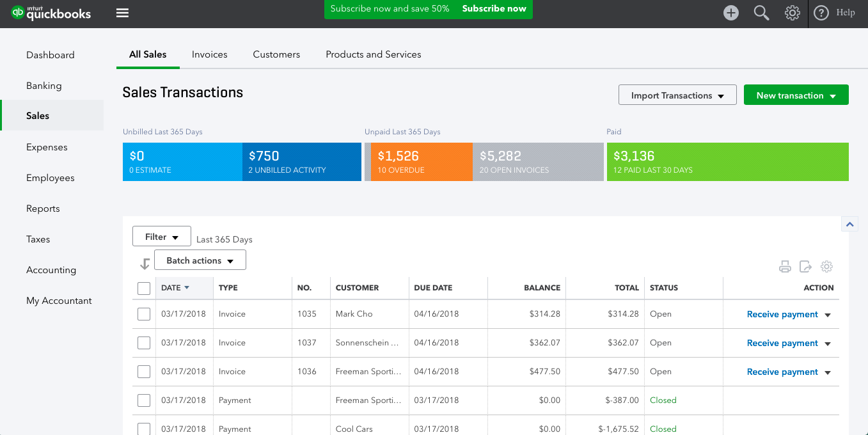Print the sales transactions list
This screenshot has height=435, width=868.
point(785,266)
